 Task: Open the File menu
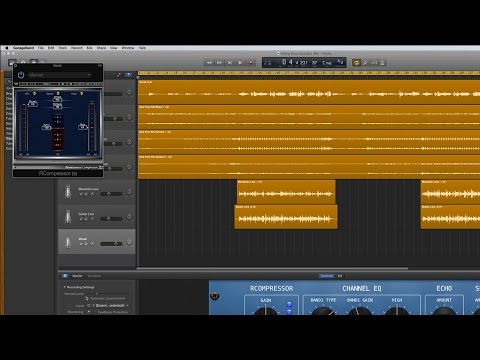[x=41, y=48]
